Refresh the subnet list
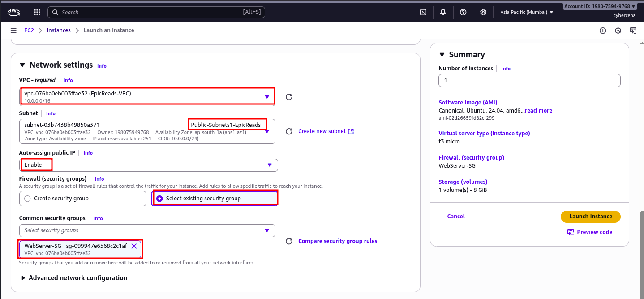Image resolution: width=644 pixels, height=299 pixels. click(289, 131)
